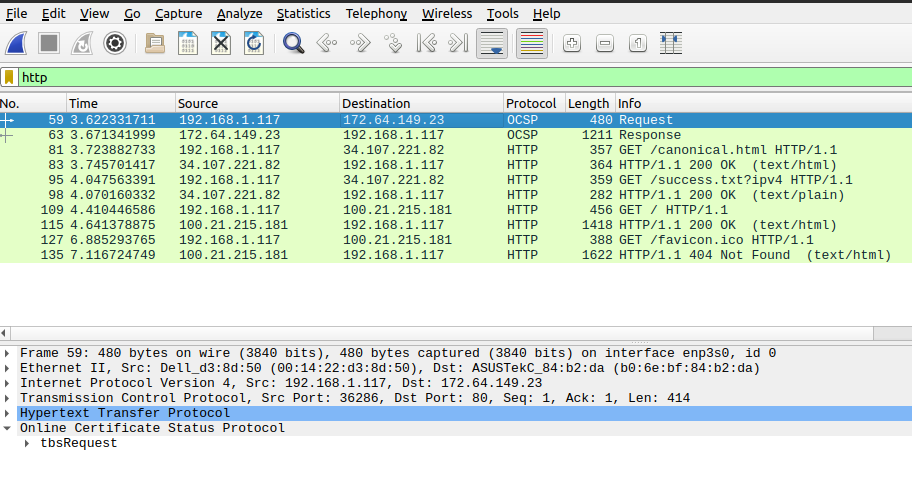Sort by the Length column header
The image size is (912, 499).
coord(590,104)
